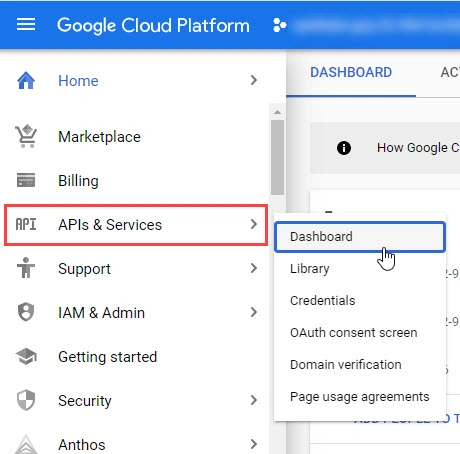This screenshot has height=454, width=460.
Task: Expand the Security submenu chevron
Action: [254, 400]
